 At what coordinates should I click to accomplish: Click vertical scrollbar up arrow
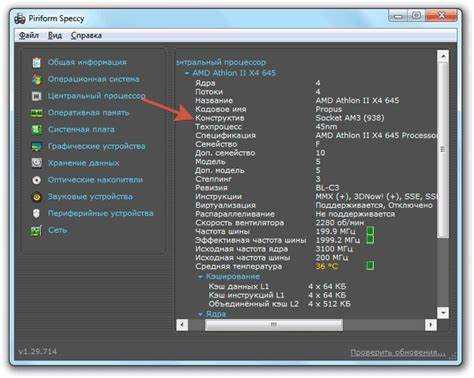[443, 56]
